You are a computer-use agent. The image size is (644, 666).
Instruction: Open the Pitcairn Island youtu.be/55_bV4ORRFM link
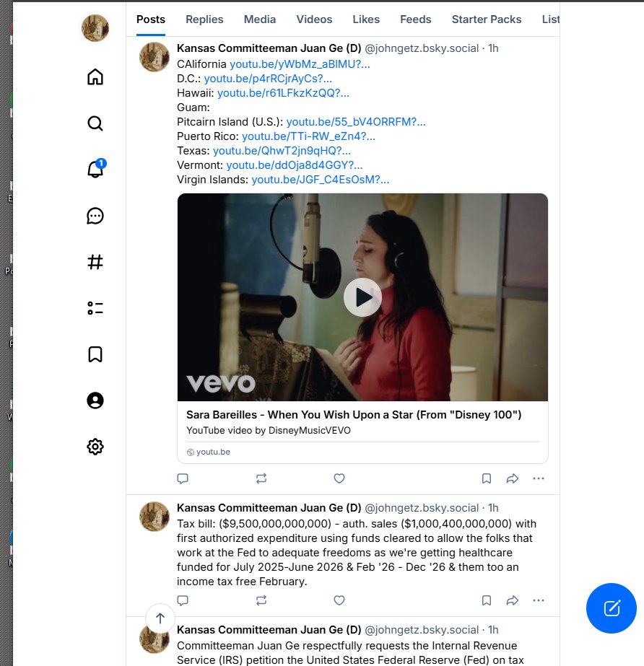coord(356,122)
